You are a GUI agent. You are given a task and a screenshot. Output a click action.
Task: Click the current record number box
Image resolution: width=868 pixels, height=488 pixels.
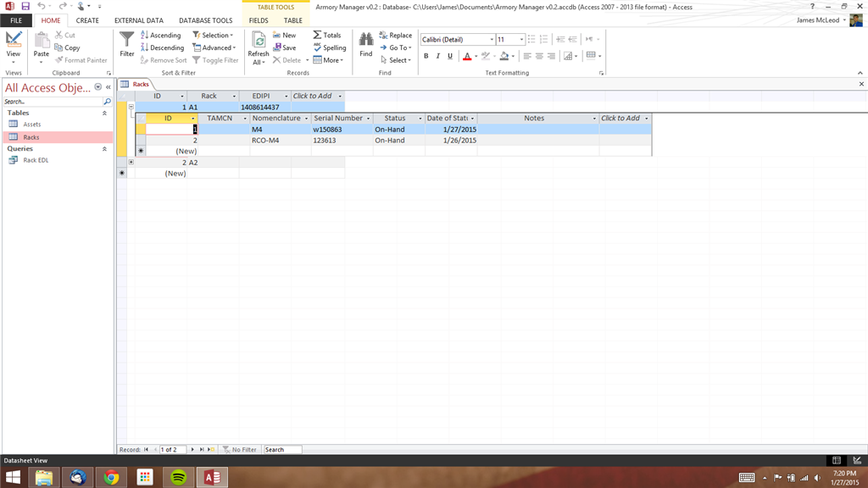[172, 449]
